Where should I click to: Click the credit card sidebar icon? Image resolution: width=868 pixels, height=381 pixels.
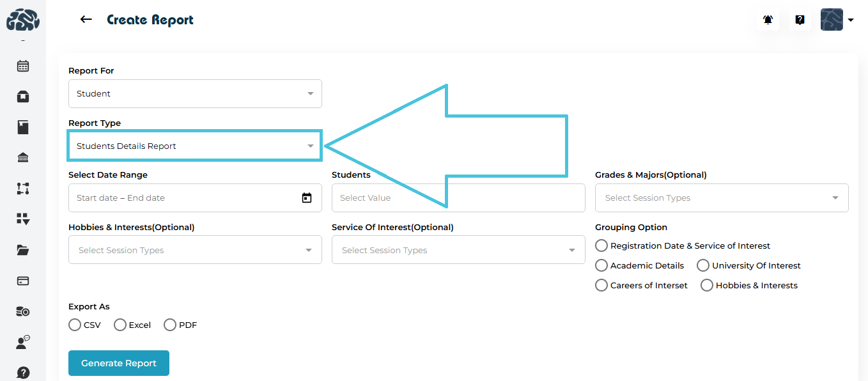(23, 281)
